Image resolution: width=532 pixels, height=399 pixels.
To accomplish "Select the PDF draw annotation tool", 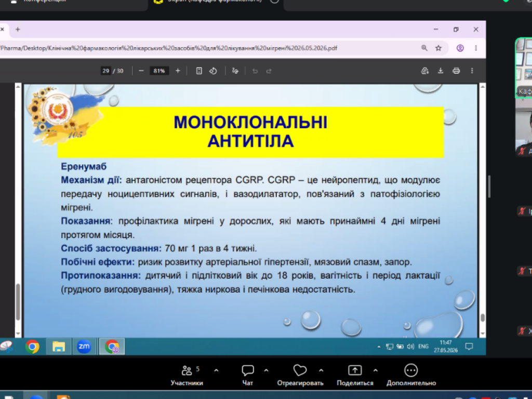I will tap(235, 71).
